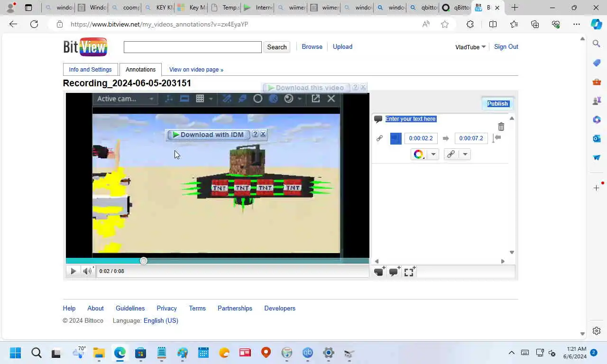Add this page to favorites star
The width and height of the screenshot is (607, 364).
pyautogui.click(x=445, y=24)
